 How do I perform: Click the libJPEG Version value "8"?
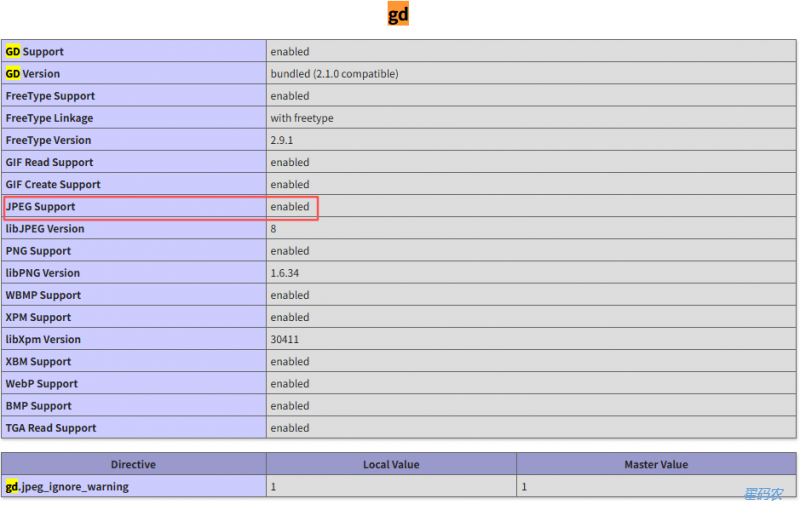274,229
